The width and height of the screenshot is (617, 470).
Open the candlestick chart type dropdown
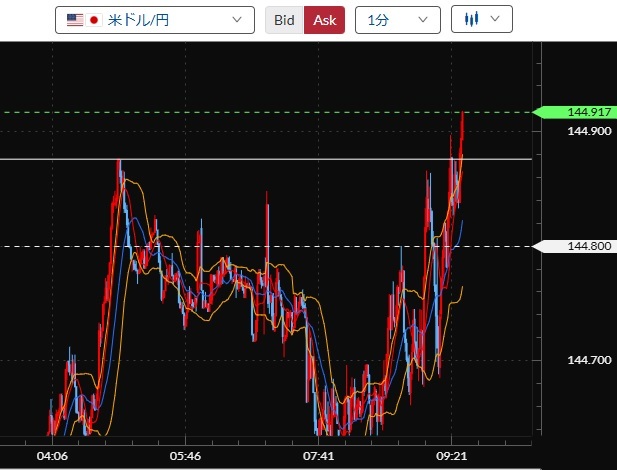[x=482, y=19]
